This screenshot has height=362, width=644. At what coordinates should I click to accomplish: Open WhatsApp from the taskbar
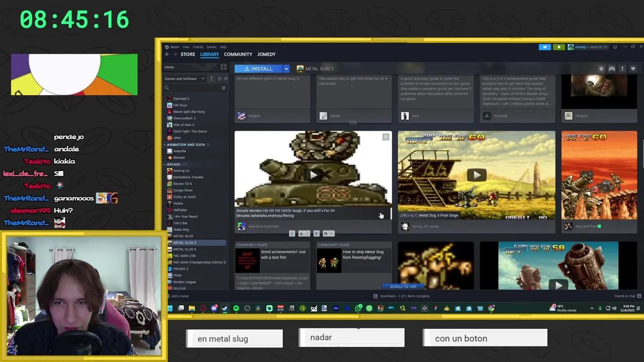pyautogui.click(x=358, y=308)
